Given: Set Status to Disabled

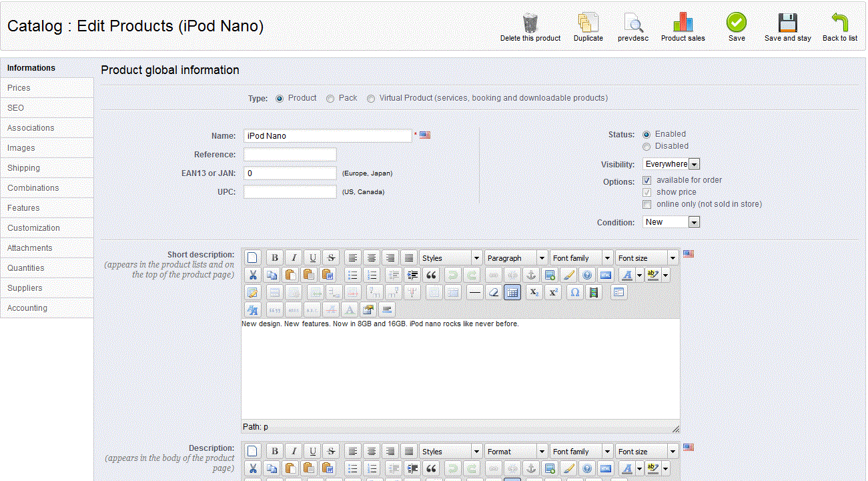Looking at the screenshot, I should point(646,147).
